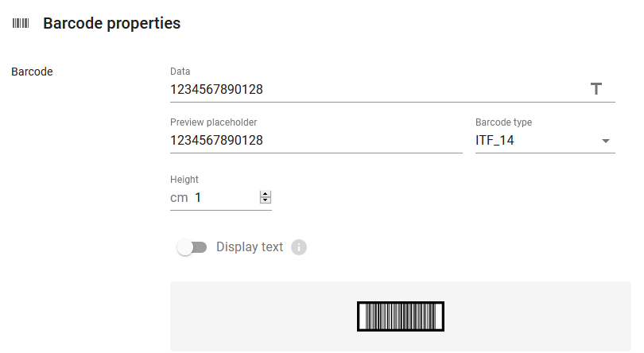Click the Display text label

click(x=250, y=247)
